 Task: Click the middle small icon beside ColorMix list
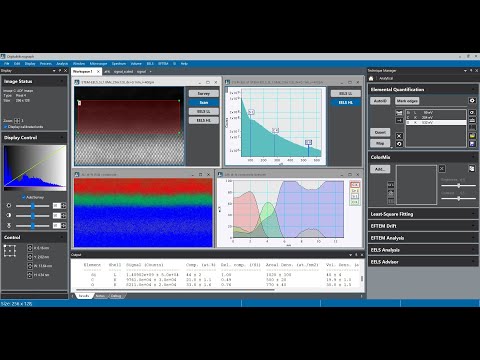click(391, 193)
